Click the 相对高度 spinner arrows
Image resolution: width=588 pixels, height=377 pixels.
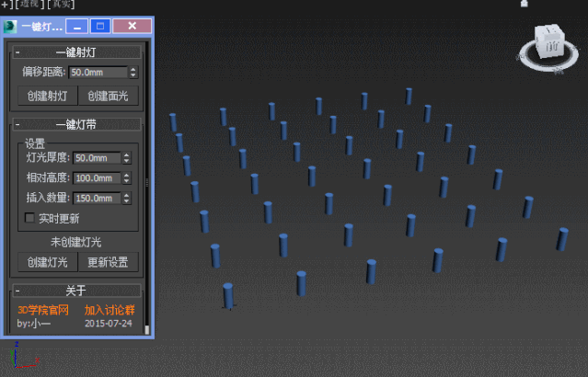127,178
